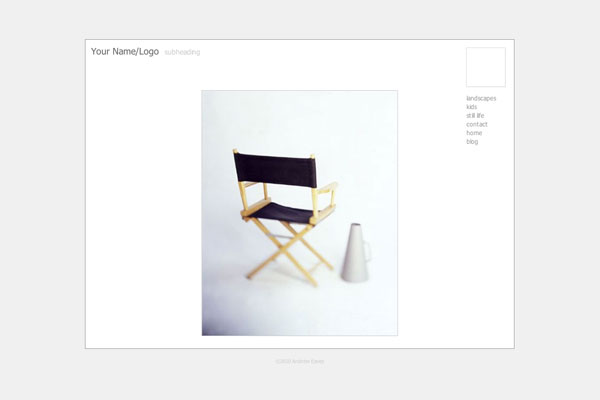Open the kids gallery link
The height and width of the screenshot is (400, 600).
471,107
